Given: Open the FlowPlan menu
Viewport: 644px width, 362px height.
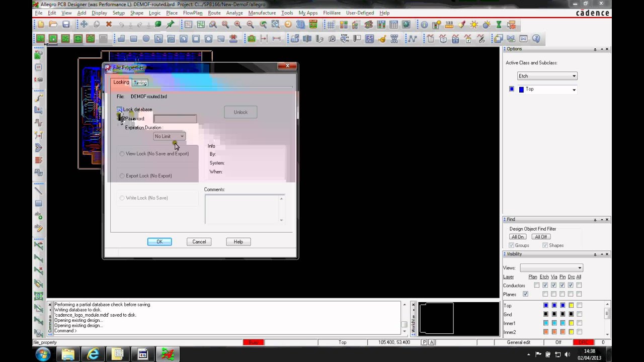Looking at the screenshot, I should click(x=193, y=13).
